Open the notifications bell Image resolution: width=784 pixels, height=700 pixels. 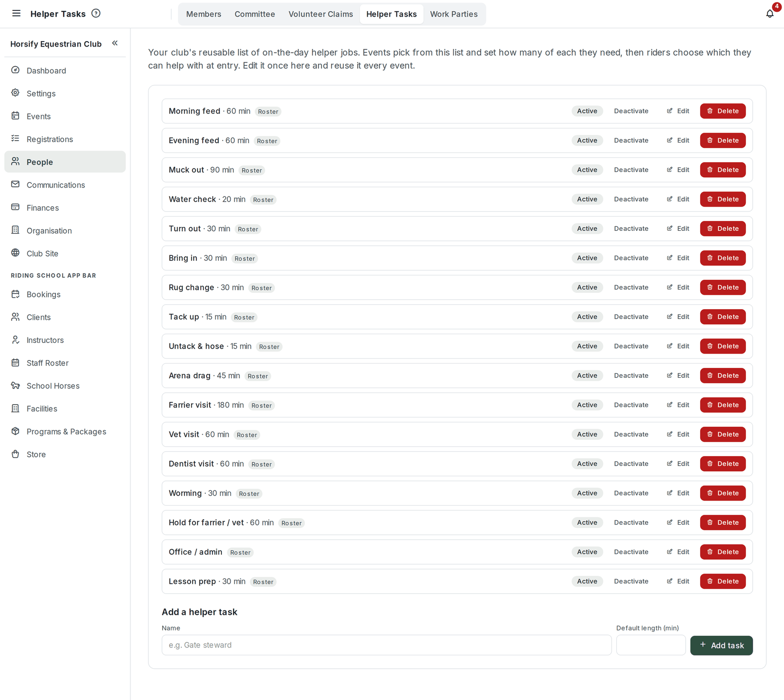(770, 14)
